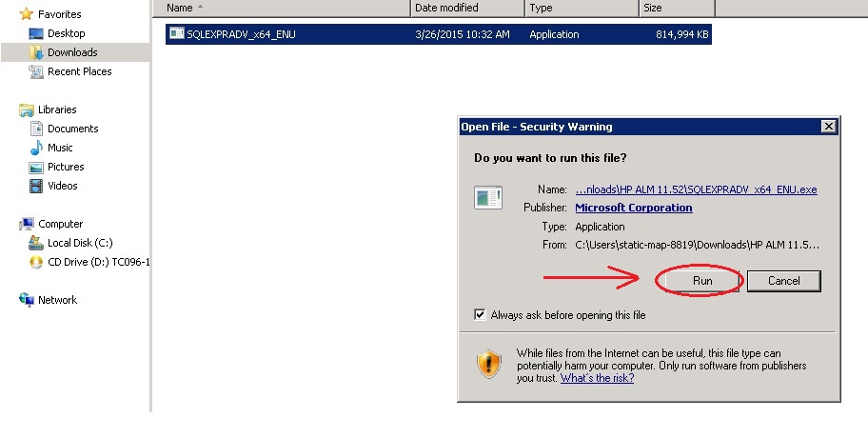This screenshot has height=438, width=868.
Task: Sort by the Size column header
Action: click(677, 8)
